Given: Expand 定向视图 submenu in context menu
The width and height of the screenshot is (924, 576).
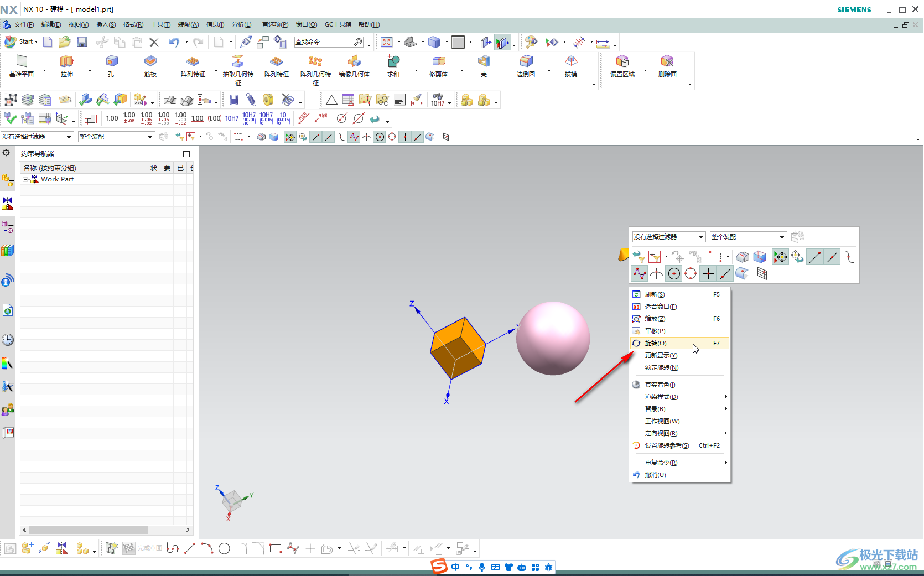Looking at the screenshot, I should (679, 433).
